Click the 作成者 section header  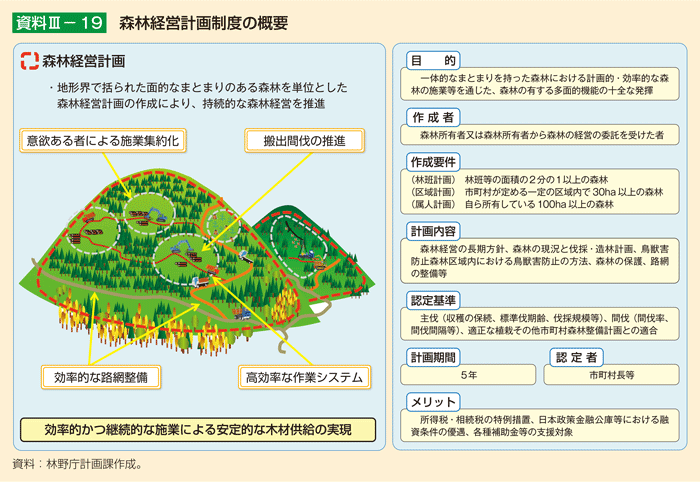[x=433, y=117]
